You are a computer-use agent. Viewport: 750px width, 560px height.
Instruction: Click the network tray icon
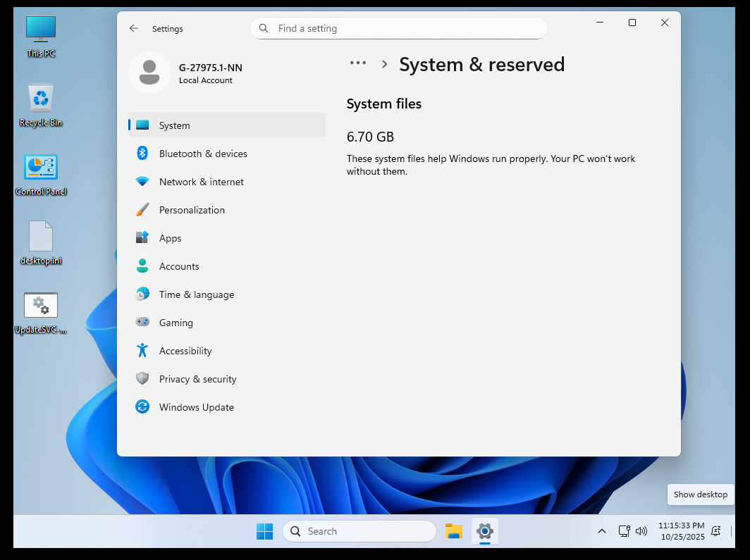[624, 531]
